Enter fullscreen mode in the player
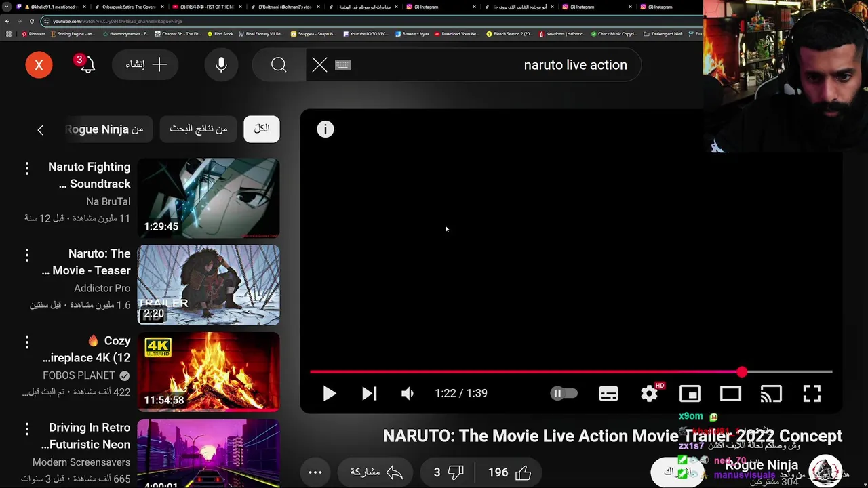 tap(812, 393)
